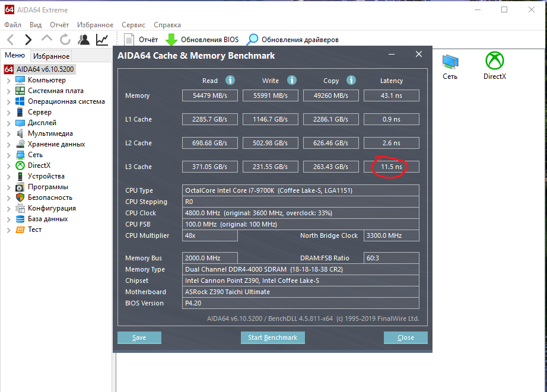
Task: Open the Отчёт menu in menu bar
Action: pos(59,25)
